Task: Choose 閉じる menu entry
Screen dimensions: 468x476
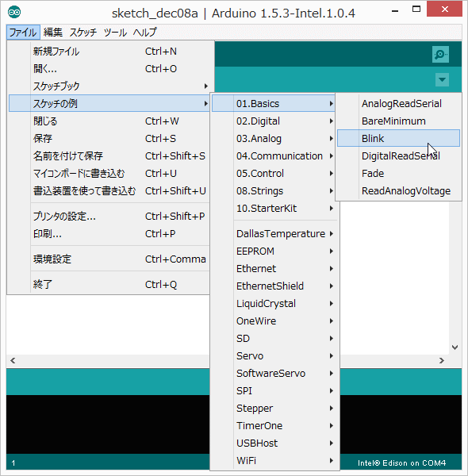Action: coord(109,121)
